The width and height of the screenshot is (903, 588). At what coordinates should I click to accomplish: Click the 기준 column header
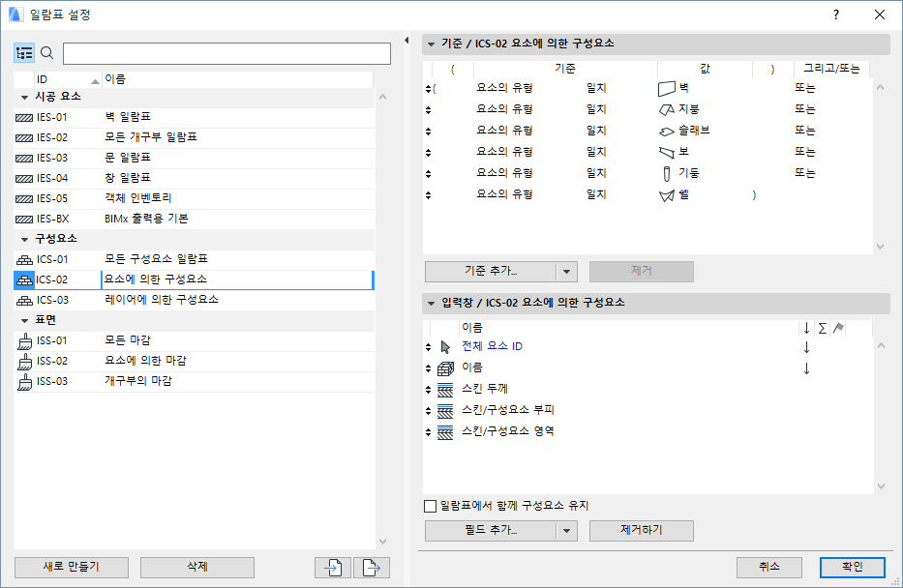coord(565,69)
